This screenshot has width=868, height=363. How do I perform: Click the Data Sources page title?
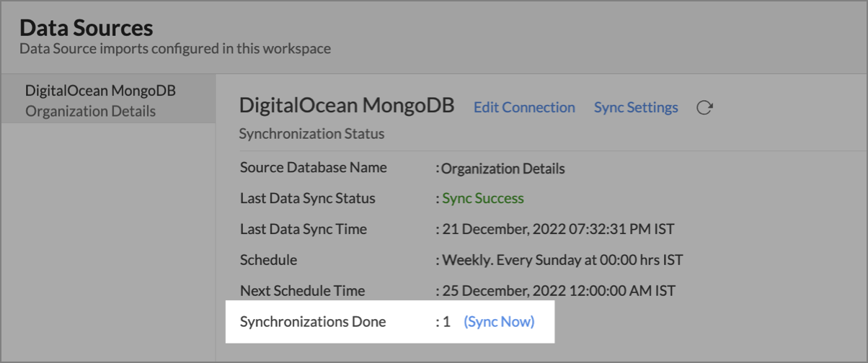click(x=86, y=28)
